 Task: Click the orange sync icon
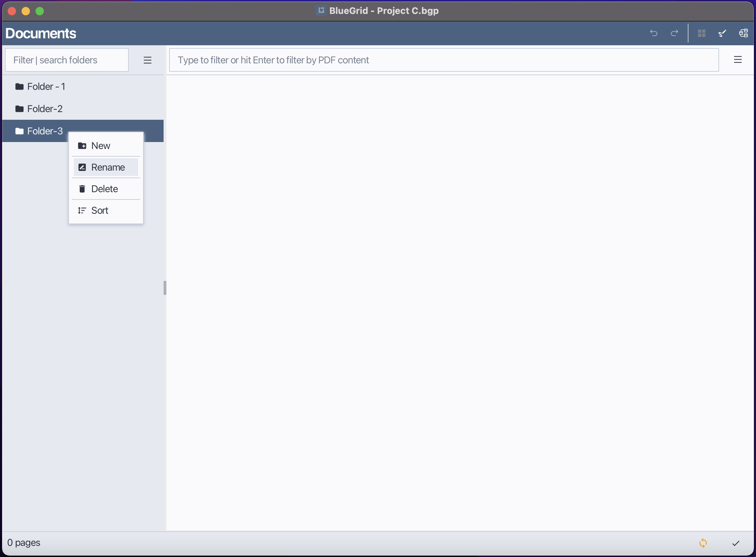pos(703,543)
